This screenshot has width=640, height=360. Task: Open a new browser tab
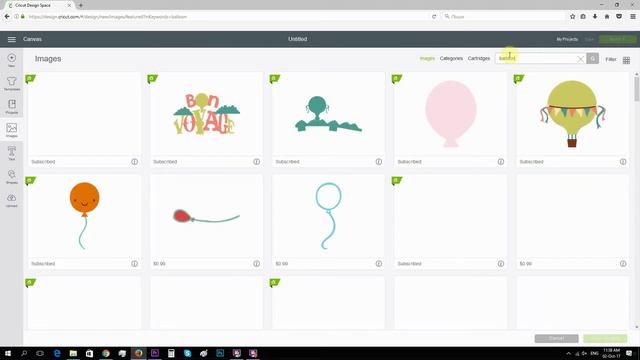80,5
